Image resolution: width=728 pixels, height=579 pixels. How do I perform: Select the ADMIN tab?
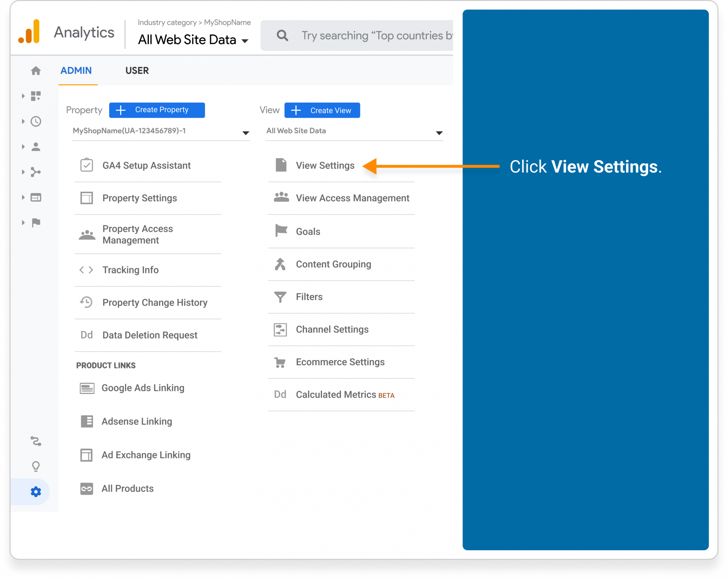click(76, 70)
